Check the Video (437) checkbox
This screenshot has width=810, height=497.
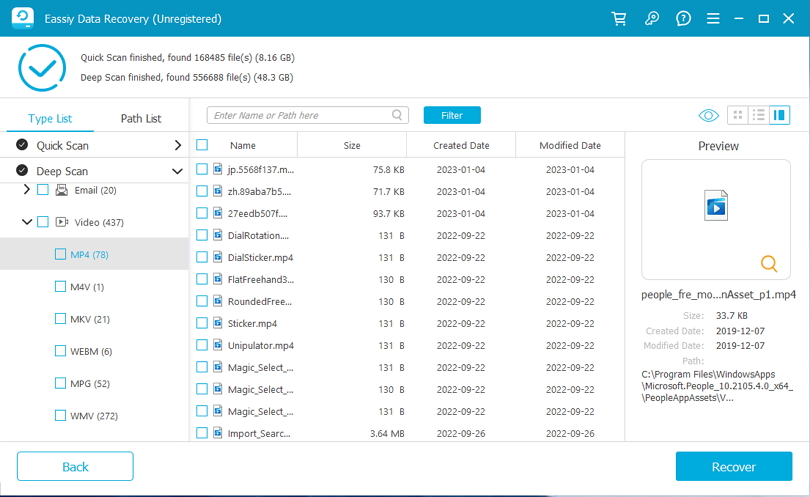43,222
